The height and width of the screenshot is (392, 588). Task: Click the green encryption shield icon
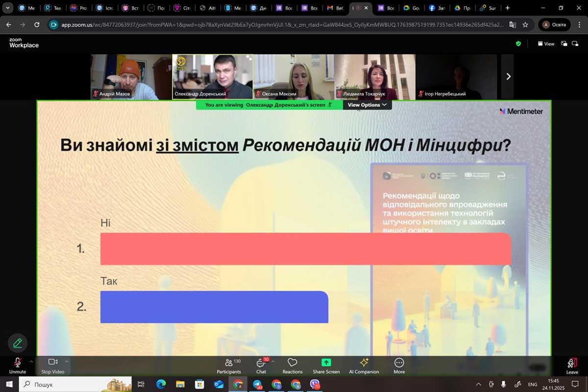pyautogui.click(x=518, y=44)
